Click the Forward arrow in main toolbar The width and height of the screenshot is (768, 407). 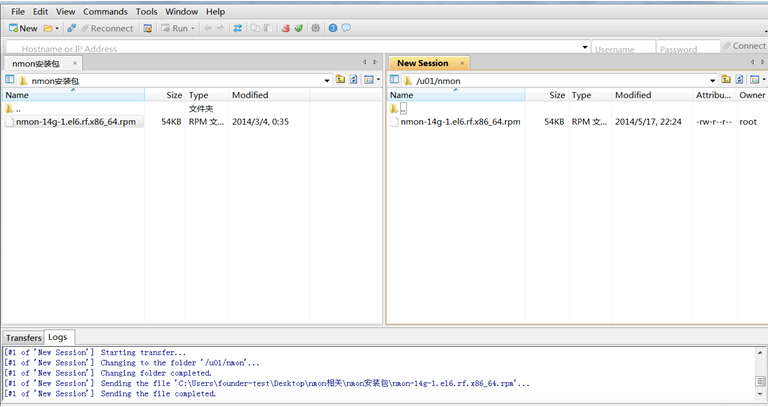220,28
